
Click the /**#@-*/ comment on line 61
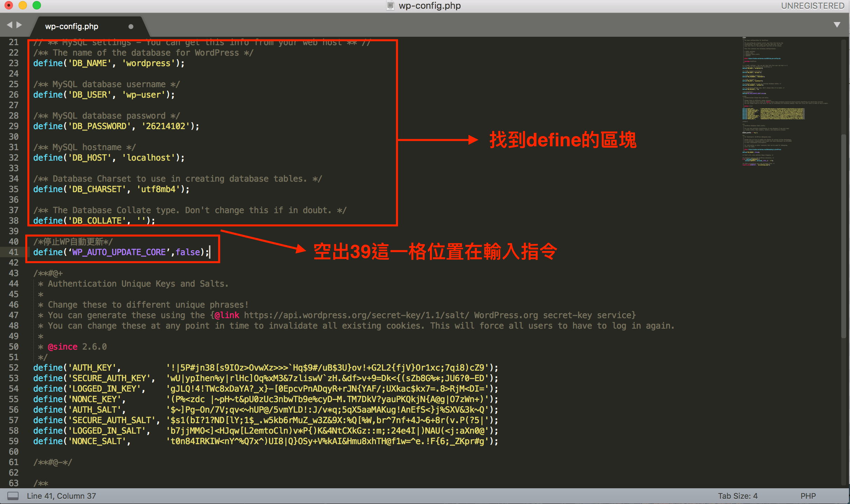tap(53, 462)
